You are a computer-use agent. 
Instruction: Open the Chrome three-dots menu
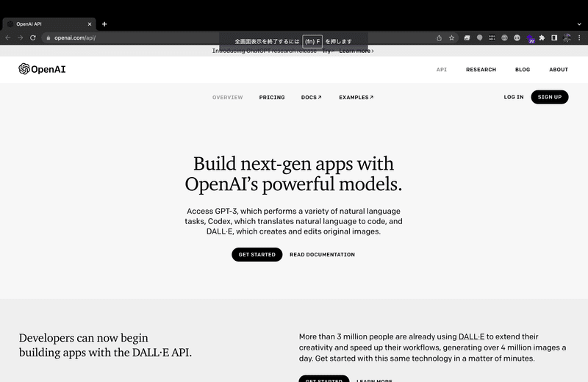579,38
